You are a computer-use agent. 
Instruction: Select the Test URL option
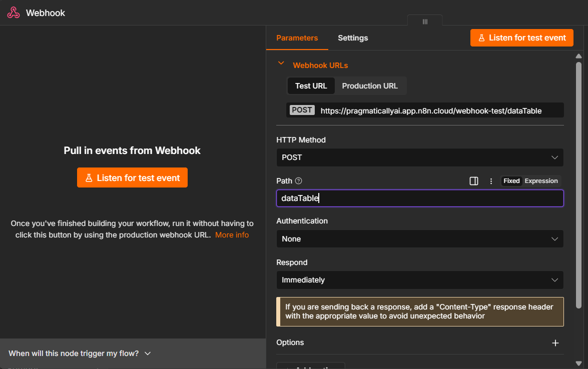[x=311, y=86]
